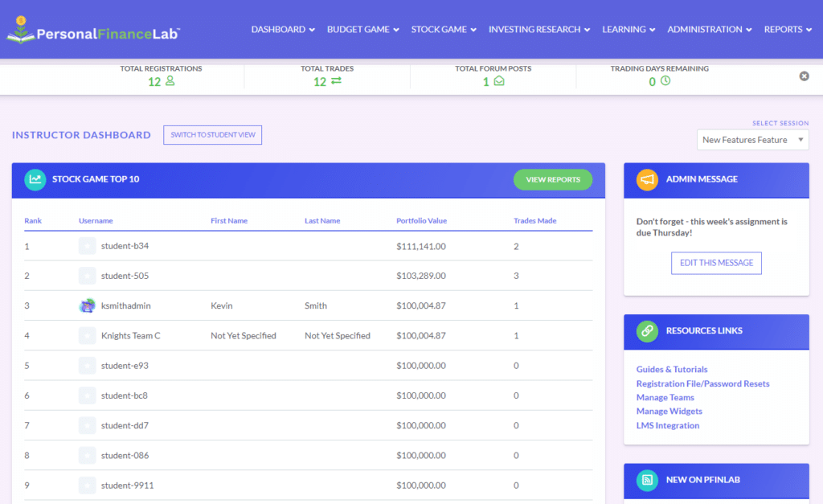
Task: Click the Instructor Dashboard heading
Action: point(81,135)
